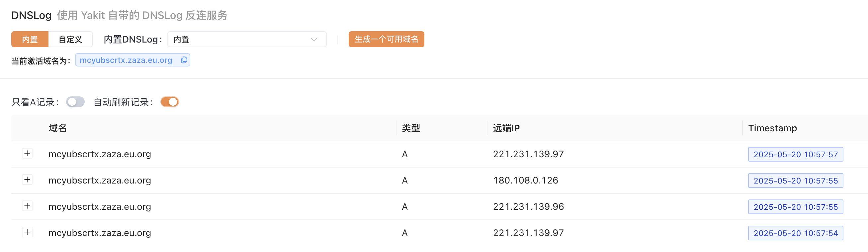Screen dimensions: 868x252
Task: Click the 域名 column header
Action: click(x=58, y=128)
